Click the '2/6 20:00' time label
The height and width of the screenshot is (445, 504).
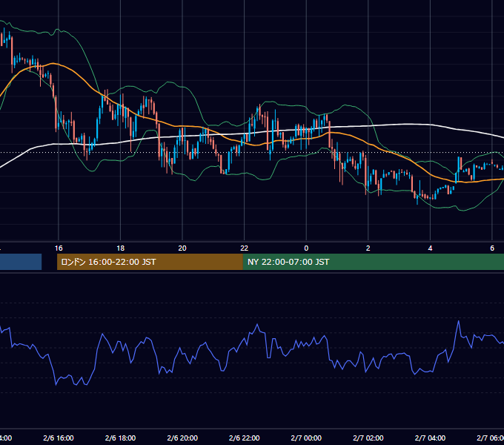182,438
